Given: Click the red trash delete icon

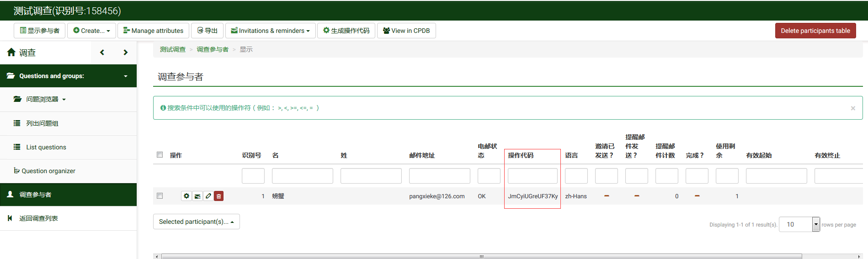Looking at the screenshot, I should (x=219, y=196).
